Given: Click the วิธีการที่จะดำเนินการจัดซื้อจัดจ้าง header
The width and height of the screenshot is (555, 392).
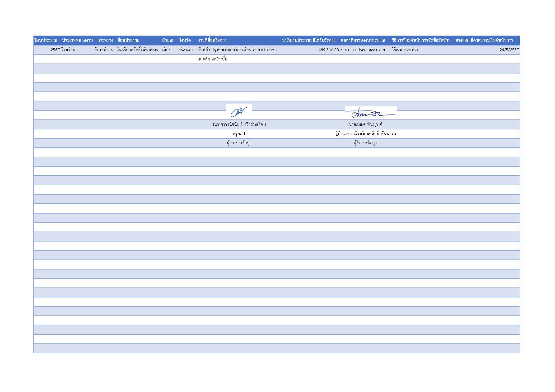Looking at the screenshot, I should point(421,40).
